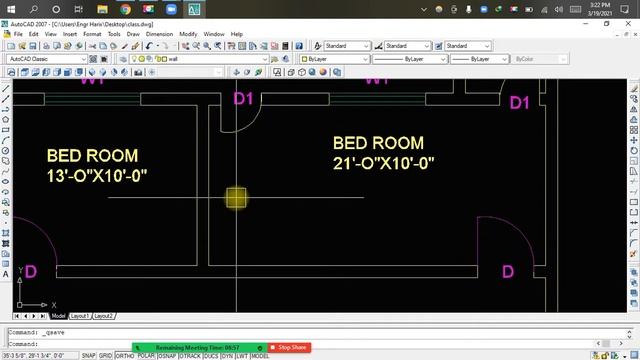
Task: Select the Circle draw tool
Action: pyautogui.click(x=6, y=151)
